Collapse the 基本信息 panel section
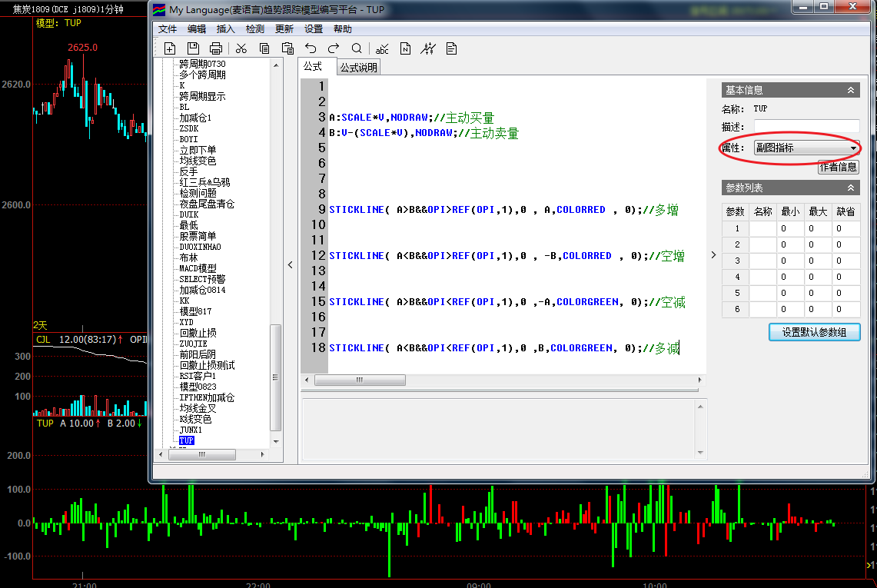The width and height of the screenshot is (877, 588). (x=851, y=90)
